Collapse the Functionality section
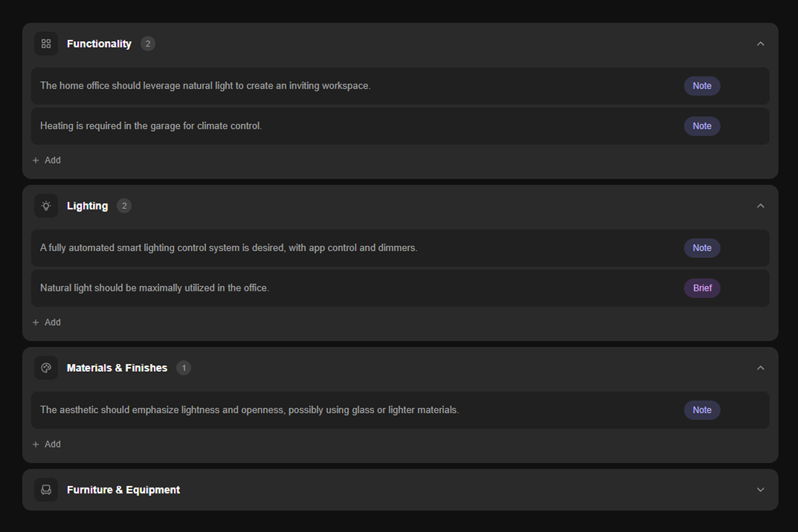This screenshot has height=532, width=798. (x=761, y=44)
